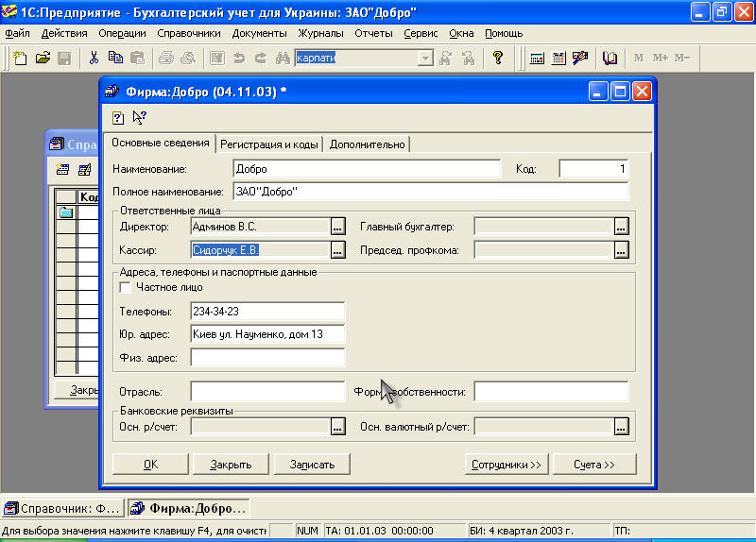756x542 pixels.
Task: Click the Print preview icon
Action: click(x=188, y=59)
